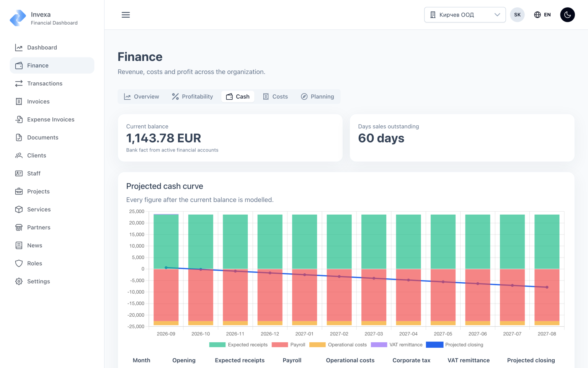Image resolution: width=588 pixels, height=368 pixels.
Task: Collapse sidebar with hamburger menu icon
Action: tap(126, 15)
